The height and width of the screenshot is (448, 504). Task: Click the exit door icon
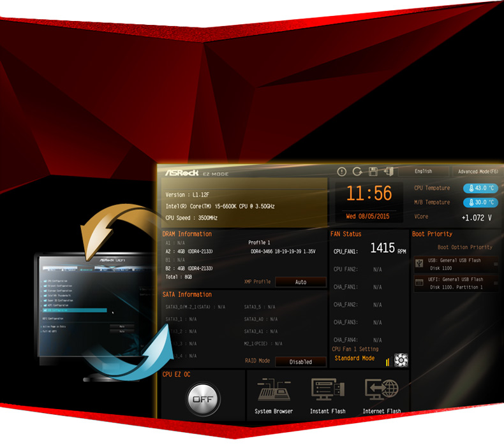389,171
